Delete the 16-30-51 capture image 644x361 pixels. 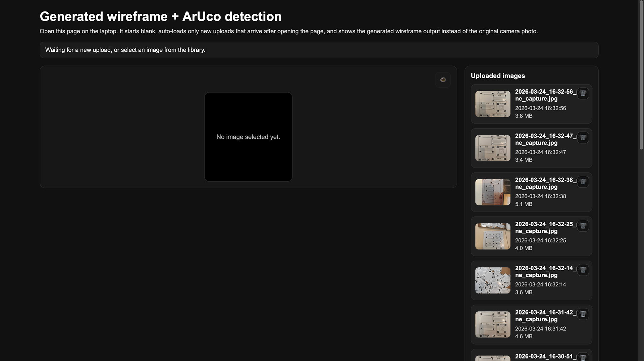[583, 357]
